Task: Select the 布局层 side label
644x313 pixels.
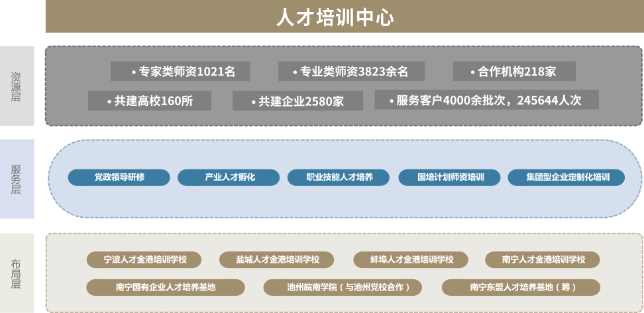Action: [x=17, y=273]
